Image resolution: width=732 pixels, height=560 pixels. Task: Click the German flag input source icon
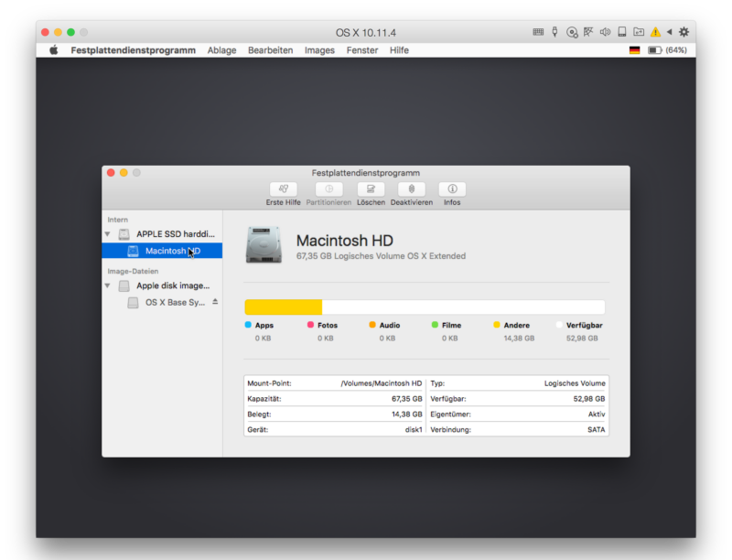coord(634,50)
